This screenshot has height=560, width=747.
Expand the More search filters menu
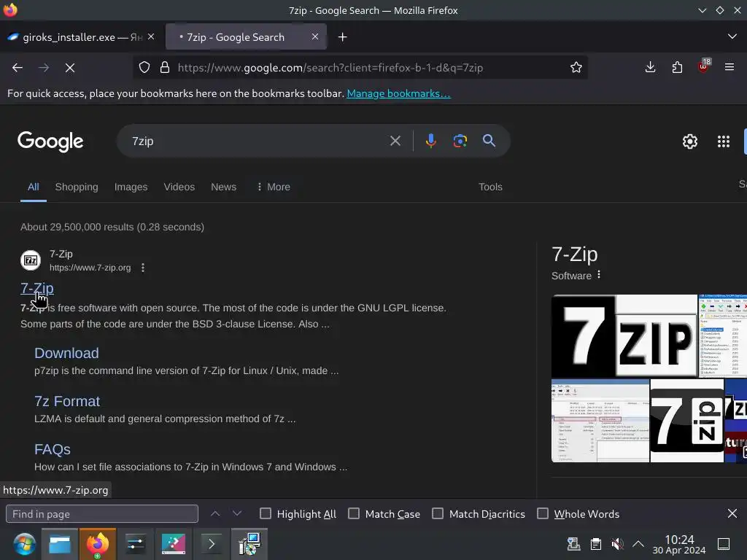point(274,187)
